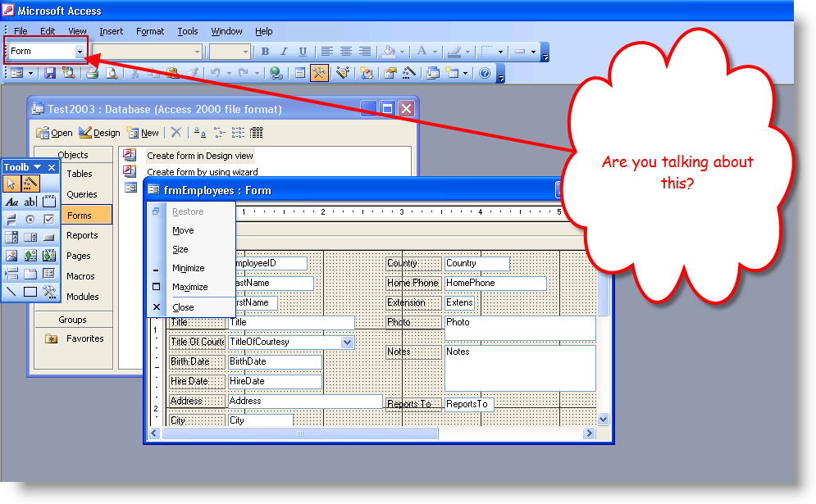Toggle Underline formatting

303,52
